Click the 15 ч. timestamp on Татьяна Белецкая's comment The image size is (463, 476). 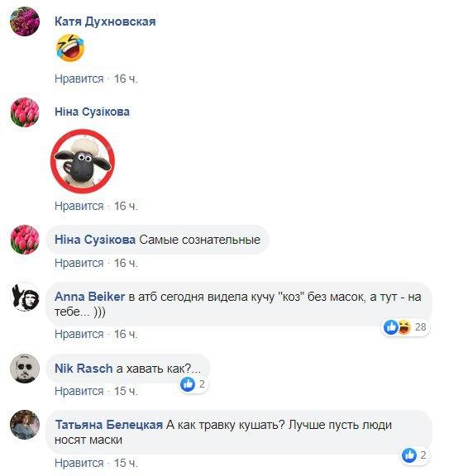[x=126, y=463]
